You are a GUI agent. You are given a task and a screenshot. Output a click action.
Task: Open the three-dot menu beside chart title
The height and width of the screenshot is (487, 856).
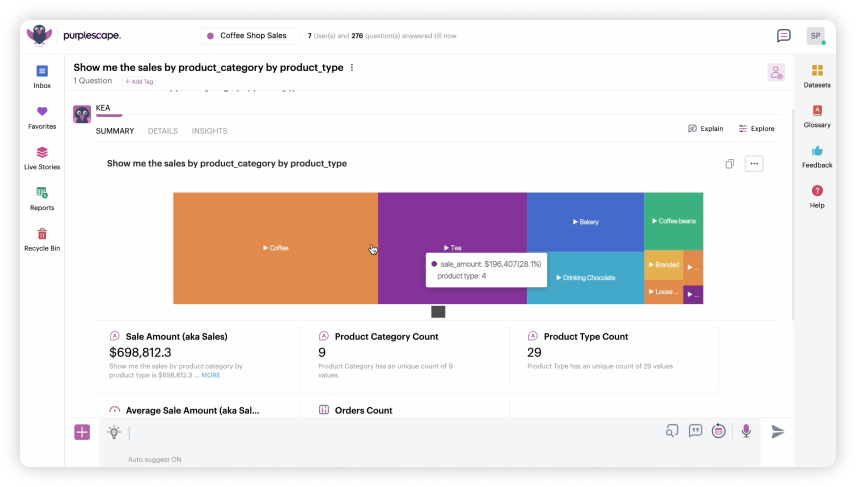[x=754, y=163]
